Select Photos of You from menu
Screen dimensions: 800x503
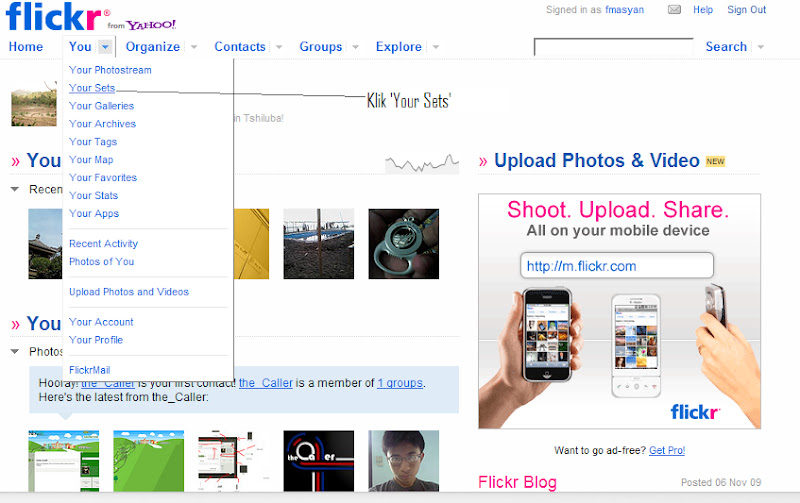102,261
